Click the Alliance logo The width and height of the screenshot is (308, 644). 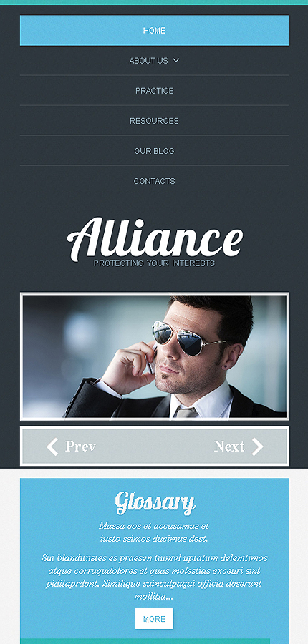[x=155, y=239]
